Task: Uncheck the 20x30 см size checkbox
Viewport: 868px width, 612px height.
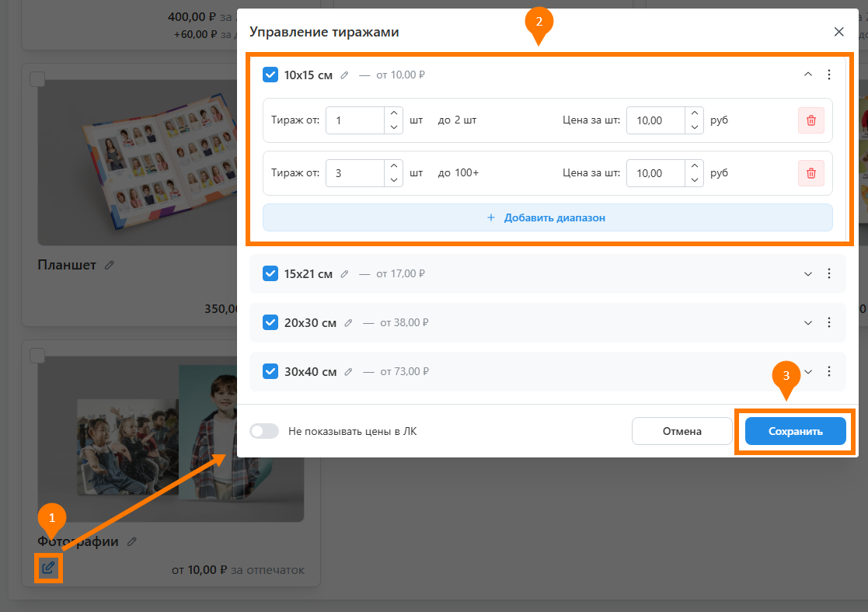Action: (x=270, y=322)
